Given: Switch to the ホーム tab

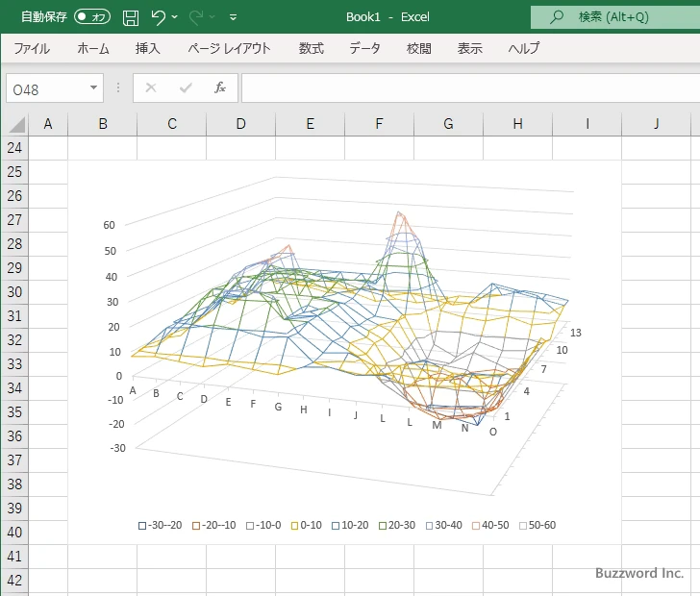Looking at the screenshot, I should click(x=93, y=48).
